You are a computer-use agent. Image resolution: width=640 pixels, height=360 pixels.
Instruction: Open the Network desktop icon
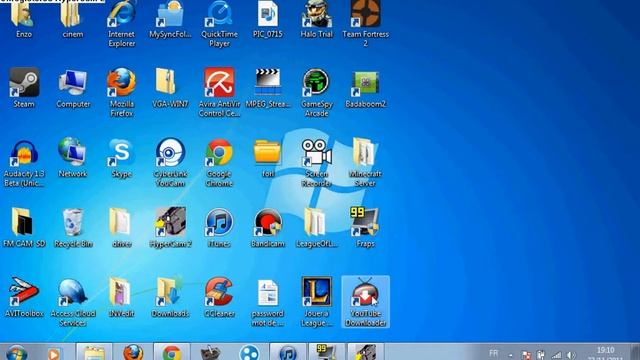(73, 158)
